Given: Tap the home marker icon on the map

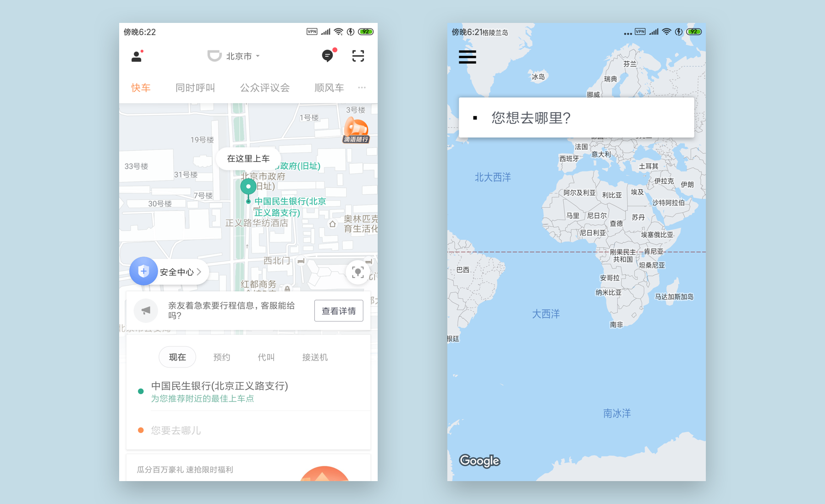Looking at the screenshot, I should pos(332,224).
